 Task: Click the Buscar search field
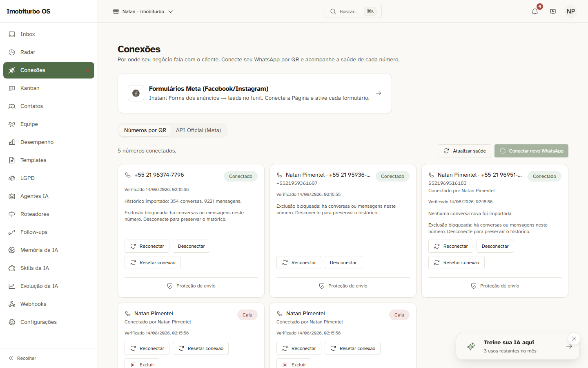click(353, 11)
